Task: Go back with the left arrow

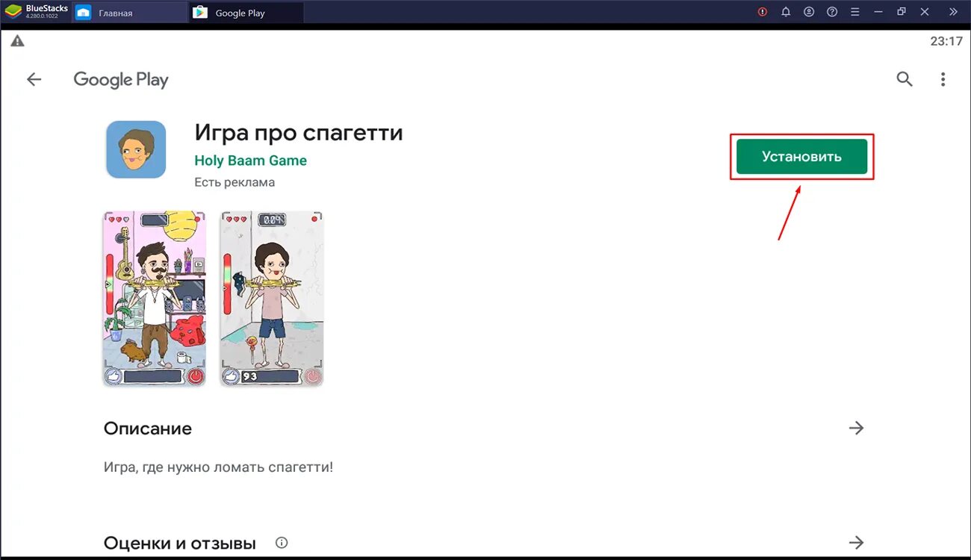Action: tap(34, 79)
